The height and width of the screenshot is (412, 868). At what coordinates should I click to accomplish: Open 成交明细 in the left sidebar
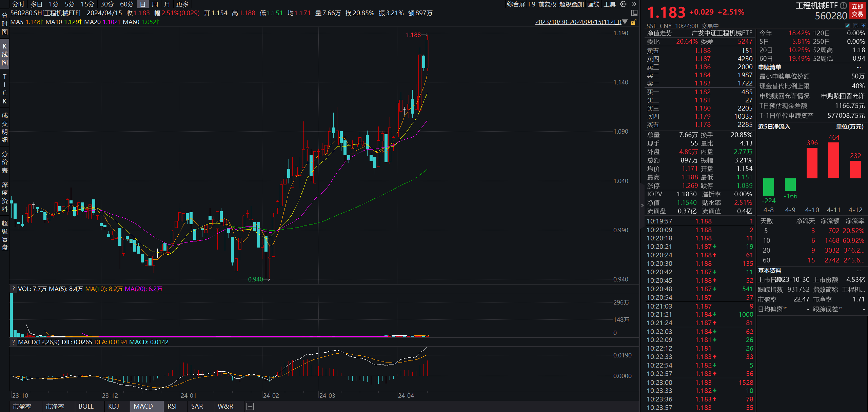click(5, 127)
